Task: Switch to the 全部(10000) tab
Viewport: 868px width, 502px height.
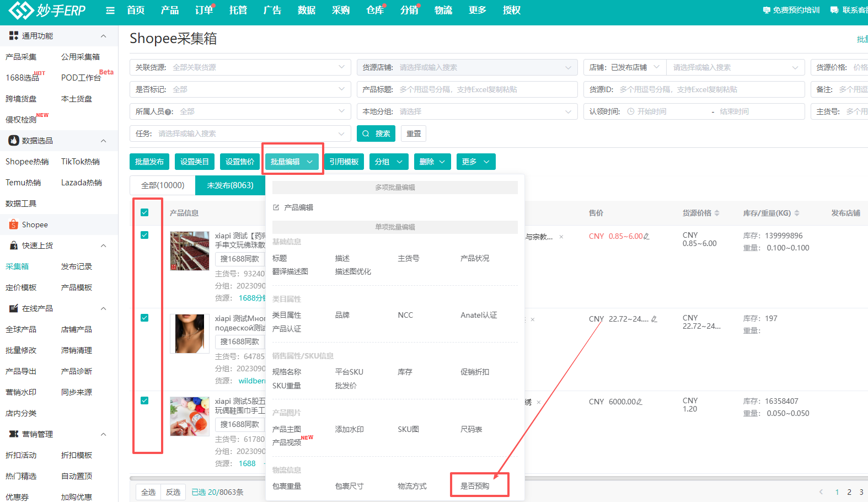Action: point(163,185)
